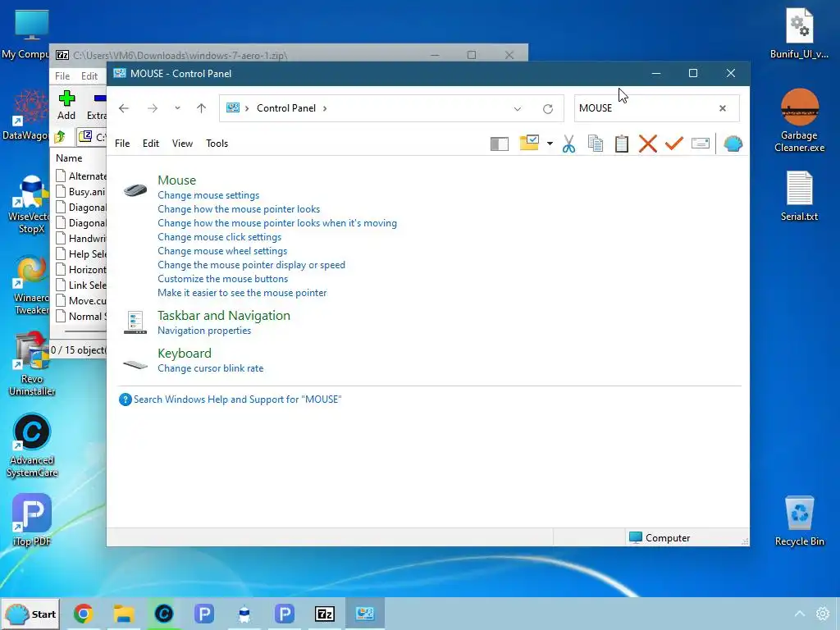This screenshot has height=630, width=840.
Task: Click Control Panel in address breadcrumb
Action: [286, 108]
